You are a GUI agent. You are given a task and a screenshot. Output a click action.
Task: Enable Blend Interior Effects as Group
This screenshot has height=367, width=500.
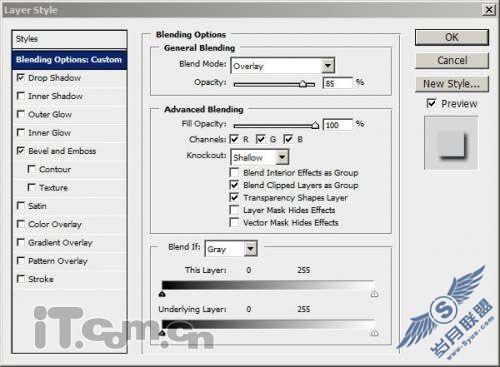point(234,173)
